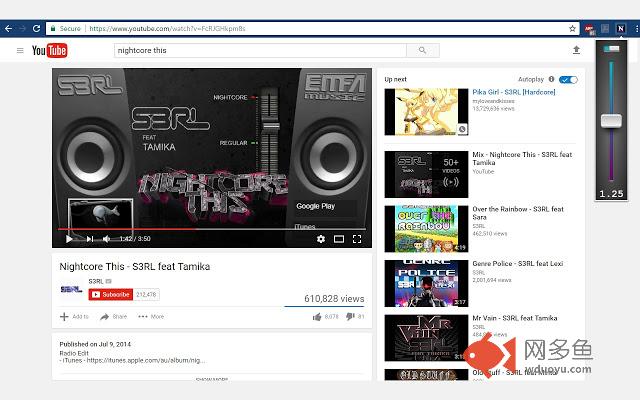The width and height of the screenshot is (640, 400).
Task: Click the Autoplay info icon
Action: [x=551, y=79]
